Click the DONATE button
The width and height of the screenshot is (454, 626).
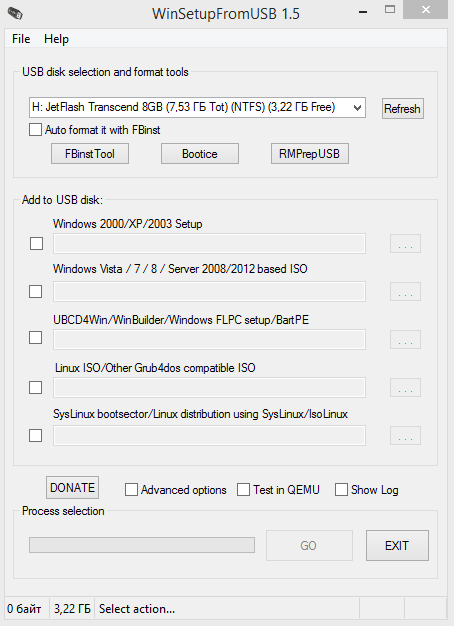[x=72, y=487]
